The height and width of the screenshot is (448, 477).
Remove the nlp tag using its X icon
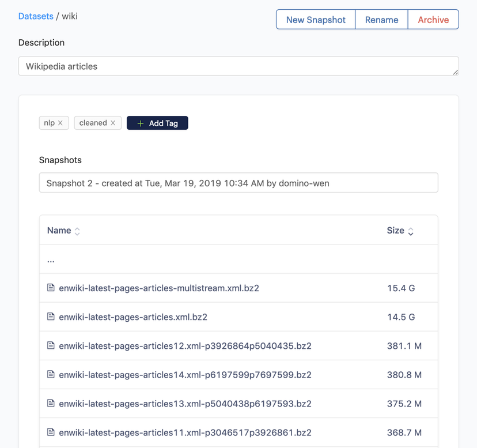(62, 122)
